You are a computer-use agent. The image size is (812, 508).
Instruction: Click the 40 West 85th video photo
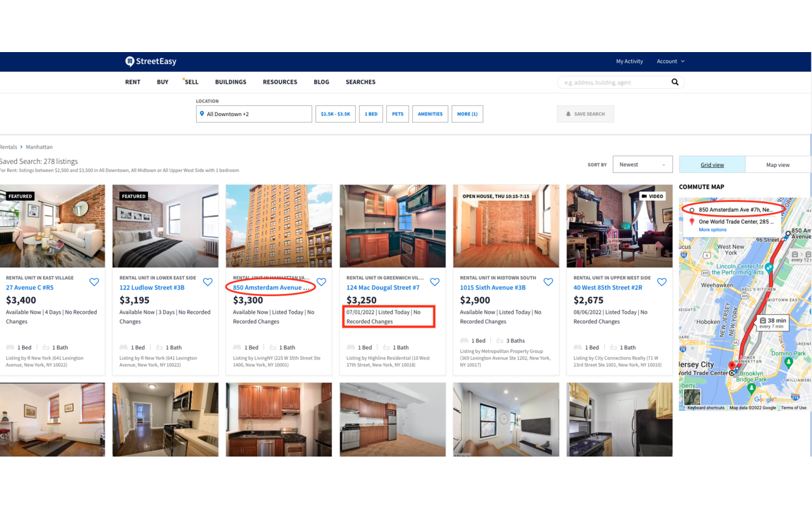[620, 226]
